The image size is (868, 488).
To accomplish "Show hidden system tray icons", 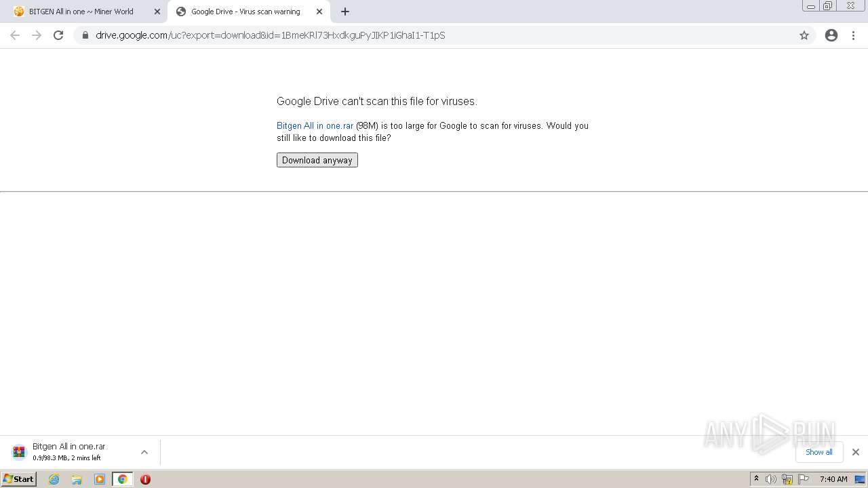I will 757,479.
